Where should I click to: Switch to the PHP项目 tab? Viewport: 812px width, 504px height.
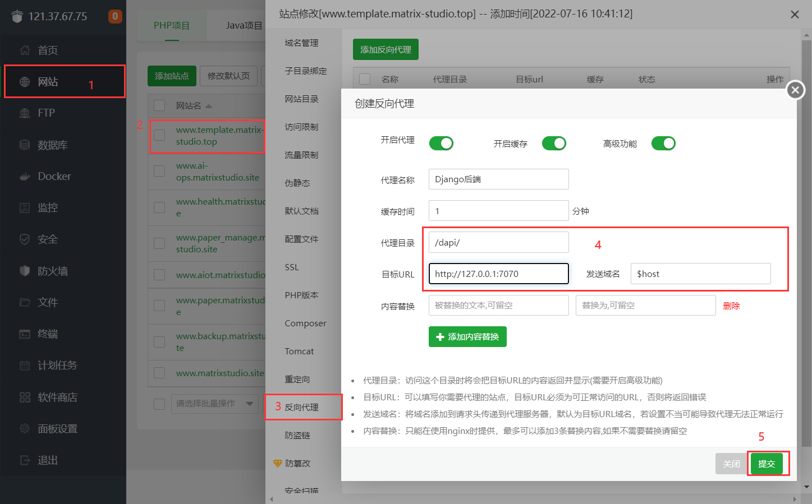pos(172,25)
